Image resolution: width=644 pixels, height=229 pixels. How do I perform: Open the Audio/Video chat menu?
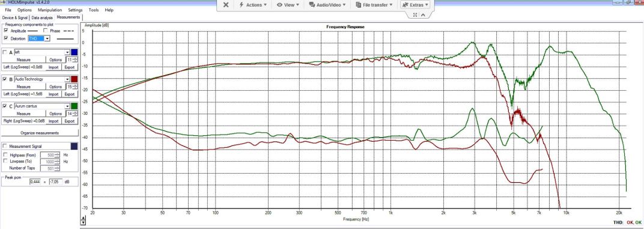[x=327, y=5]
